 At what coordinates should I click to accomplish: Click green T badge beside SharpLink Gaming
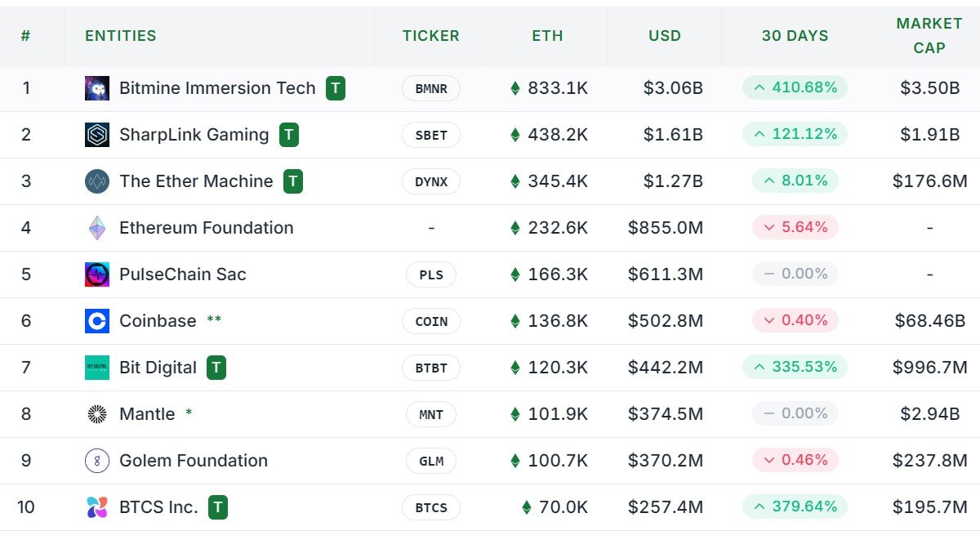coord(289,135)
